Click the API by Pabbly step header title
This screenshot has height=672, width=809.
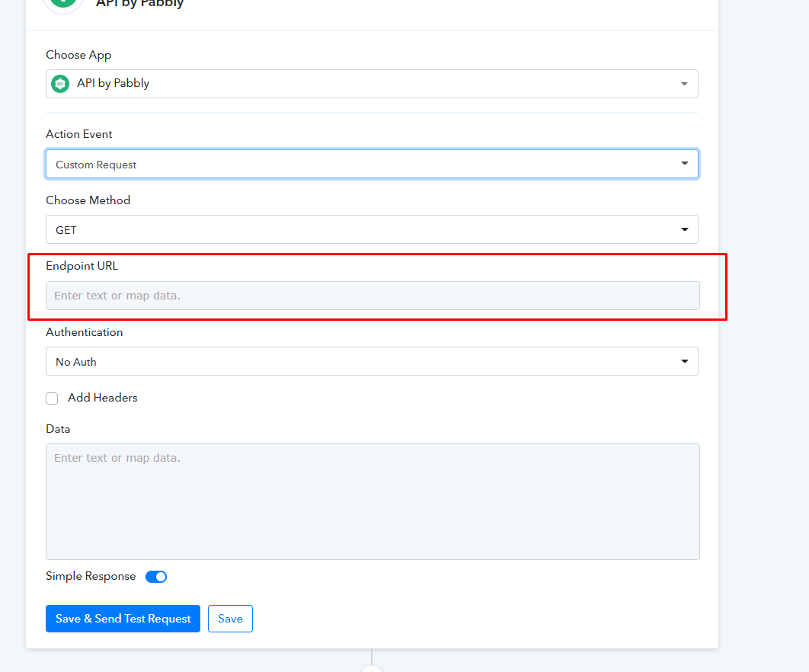pos(140,4)
